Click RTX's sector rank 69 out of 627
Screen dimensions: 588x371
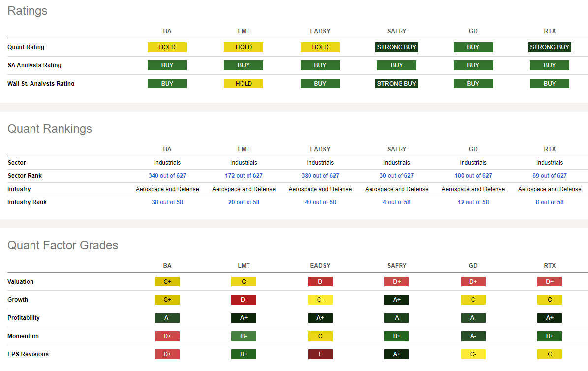coord(550,176)
